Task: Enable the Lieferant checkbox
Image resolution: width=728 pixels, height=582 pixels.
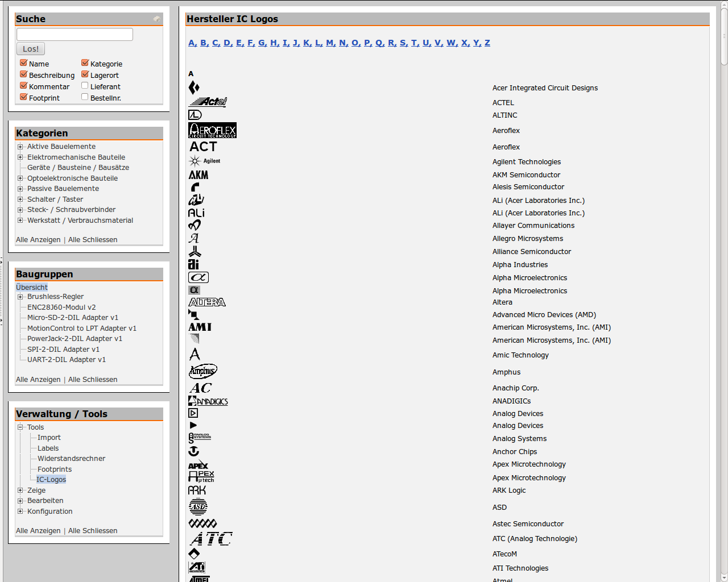Action: click(x=85, y=86)
